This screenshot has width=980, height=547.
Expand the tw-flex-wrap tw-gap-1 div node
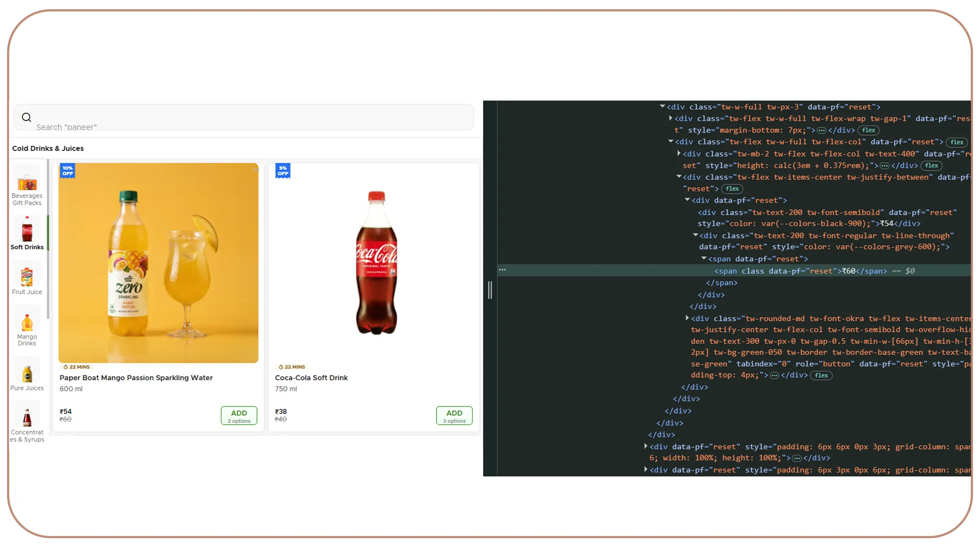671,118
